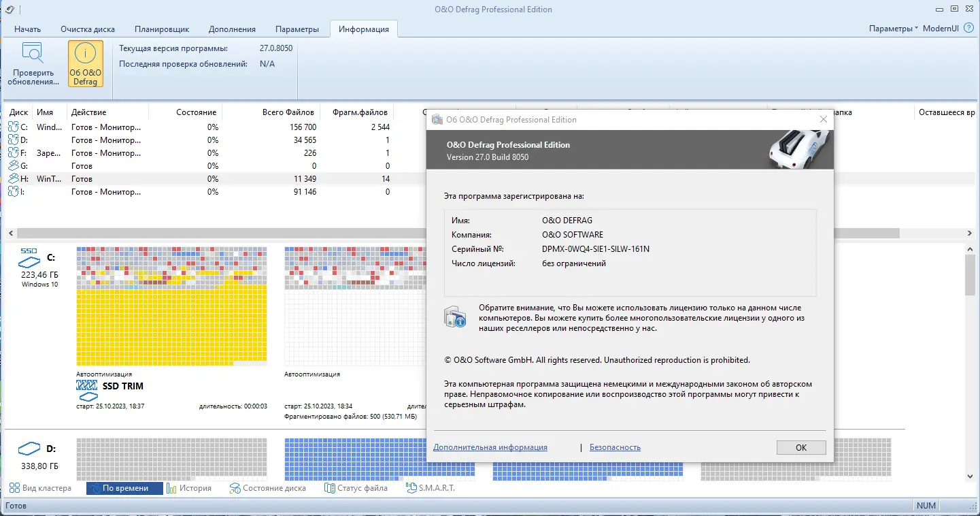Open help via the question mark icon
The image size is (980, 516).
tap(968, 29)
